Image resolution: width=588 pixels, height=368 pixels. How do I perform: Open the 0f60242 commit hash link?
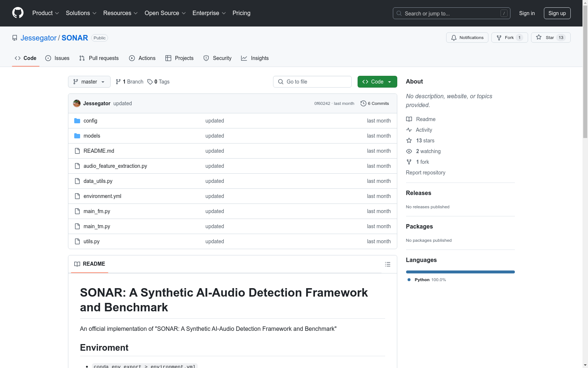point(322,103)
